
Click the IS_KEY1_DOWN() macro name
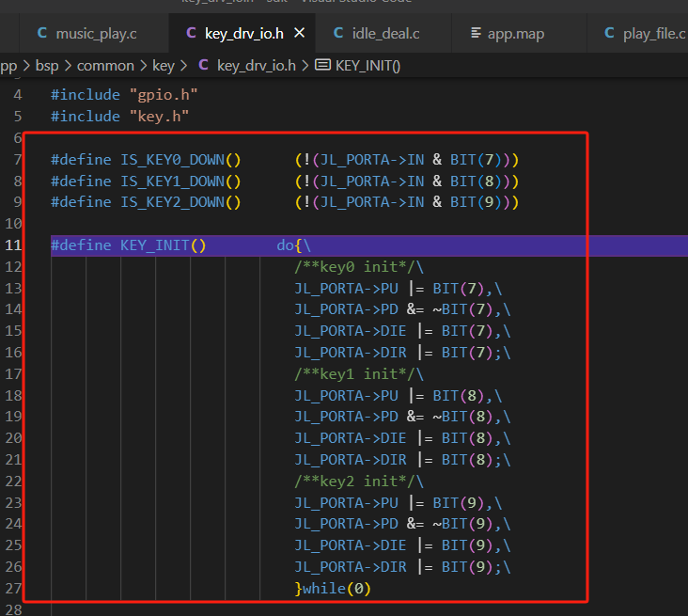click(180, 181)
